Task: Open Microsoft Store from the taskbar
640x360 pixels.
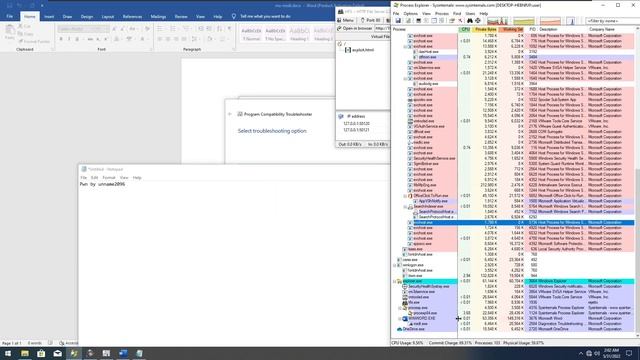Action: tap(41, 353)
